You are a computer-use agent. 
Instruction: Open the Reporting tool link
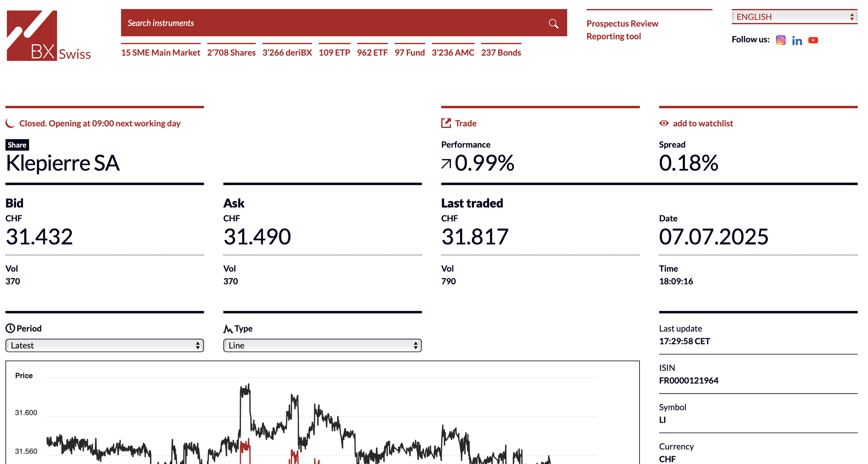(x=614, y=36)
